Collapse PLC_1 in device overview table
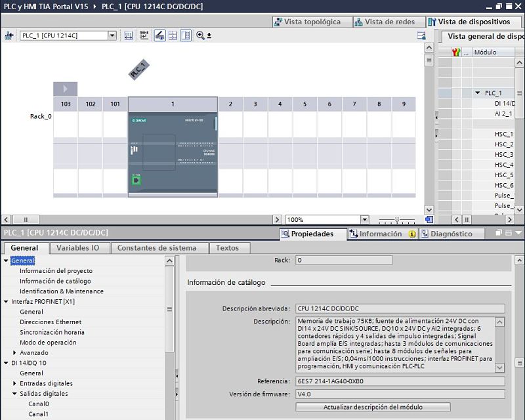This screenshot has width=525, height=420. [x=478, y=93]
